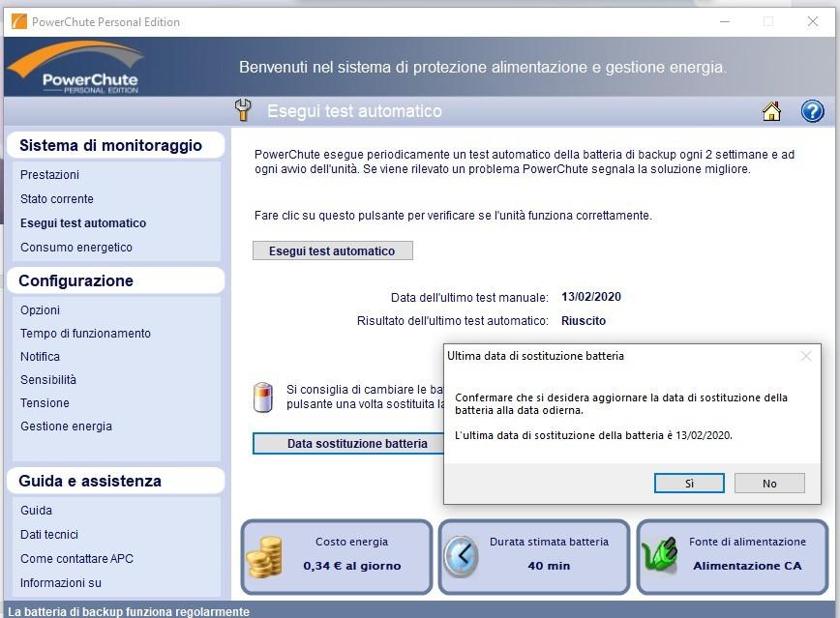Minimize the PowerChute window

pos(725,21)
